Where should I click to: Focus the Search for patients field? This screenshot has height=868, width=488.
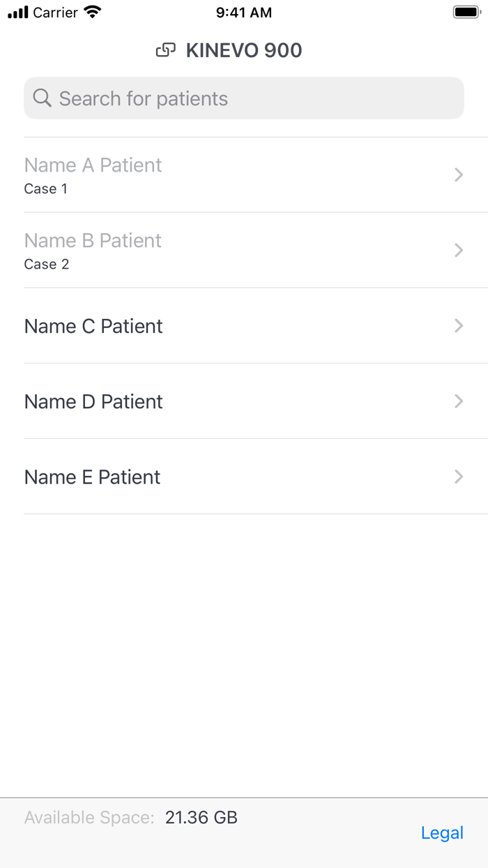click(x=244, y=98)
